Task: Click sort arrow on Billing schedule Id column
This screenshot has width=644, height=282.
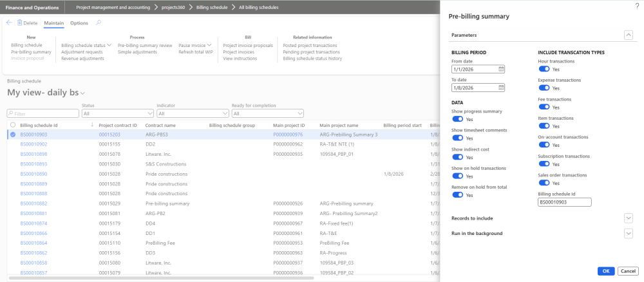Action: (92, 125)
